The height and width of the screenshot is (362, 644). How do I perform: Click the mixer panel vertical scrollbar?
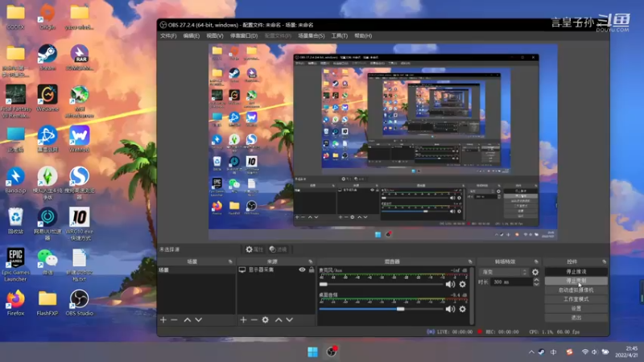click(x=471, y=295)
